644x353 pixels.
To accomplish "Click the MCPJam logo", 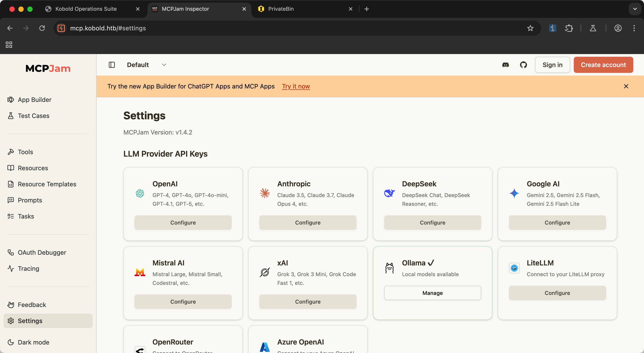I will tap(48, 68).
